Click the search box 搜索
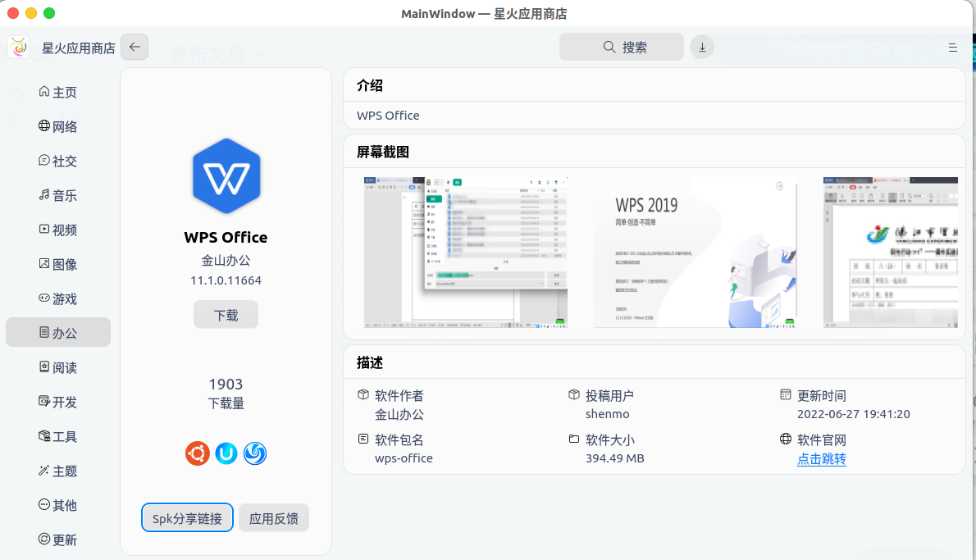 [621, 48]
